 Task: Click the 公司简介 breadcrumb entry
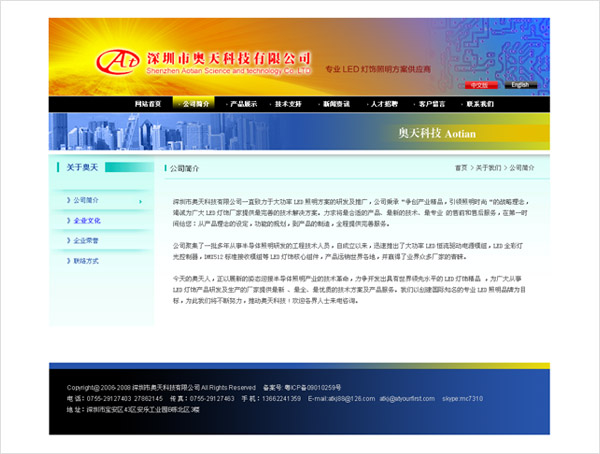522,168
